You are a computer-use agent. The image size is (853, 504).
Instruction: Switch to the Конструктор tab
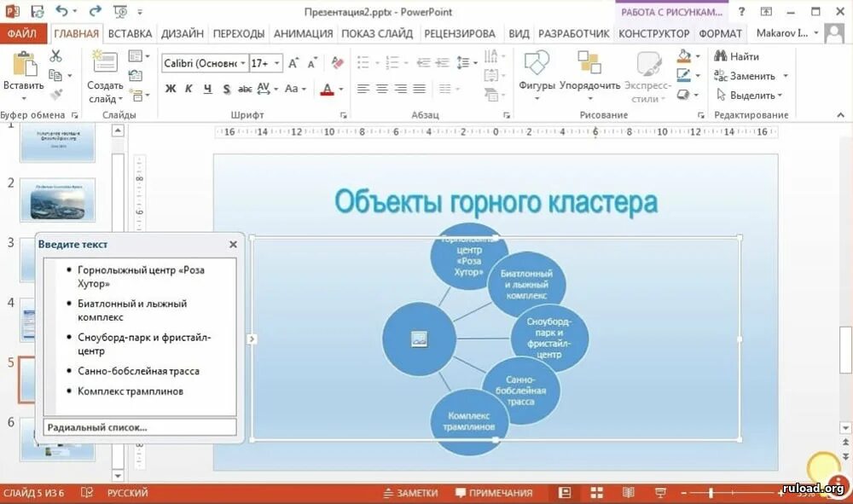tap(654, 33)
